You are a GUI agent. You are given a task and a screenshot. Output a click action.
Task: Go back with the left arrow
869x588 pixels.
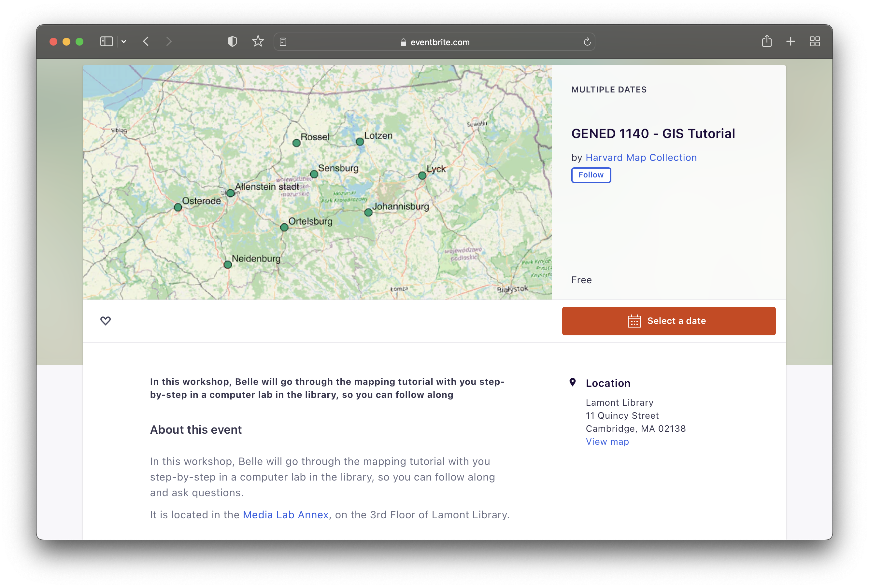point(146,41)
